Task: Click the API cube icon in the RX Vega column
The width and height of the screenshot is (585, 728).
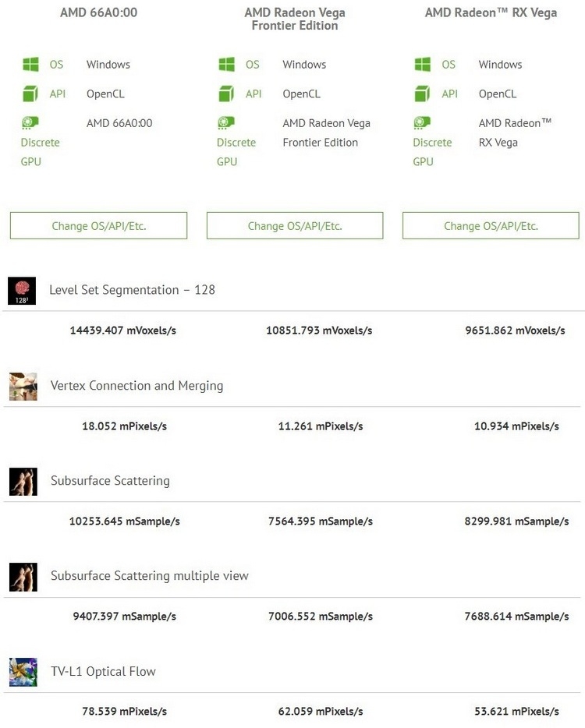Action: coord(423,94)
